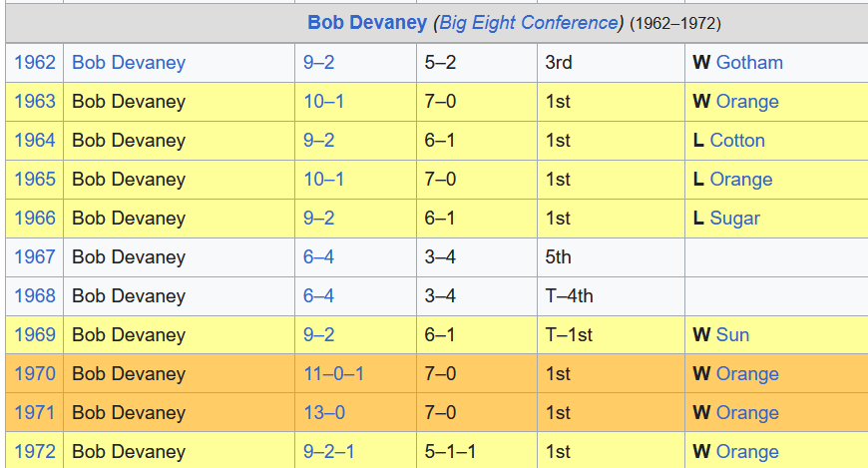Open the 10–1 record for 1963
The image size is (868, 468).
click(324, 102)
